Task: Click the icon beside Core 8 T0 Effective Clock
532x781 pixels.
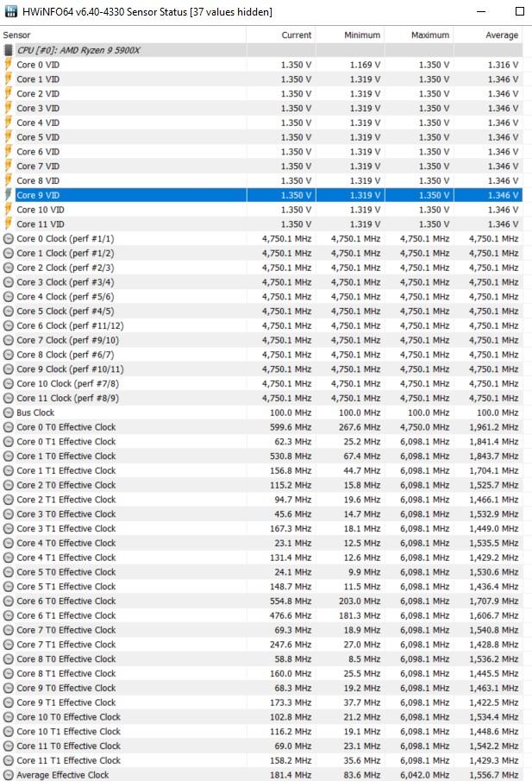Action: (8, 658)
